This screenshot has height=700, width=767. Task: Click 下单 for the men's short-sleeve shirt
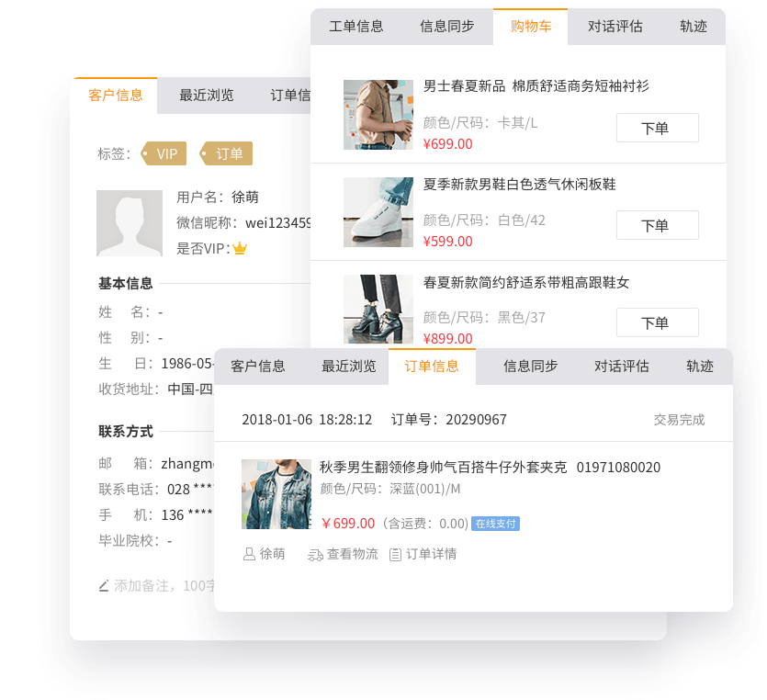click(x=657, y=128)
